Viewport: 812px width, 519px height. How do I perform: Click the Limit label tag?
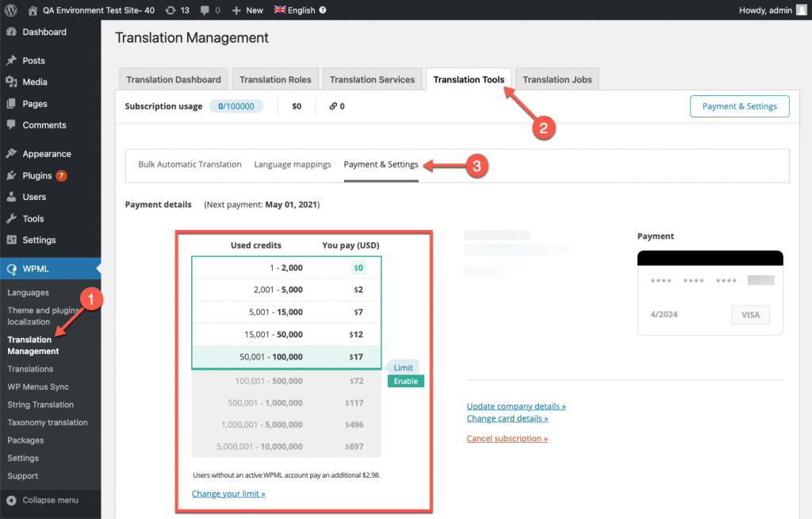click(402, 367)
